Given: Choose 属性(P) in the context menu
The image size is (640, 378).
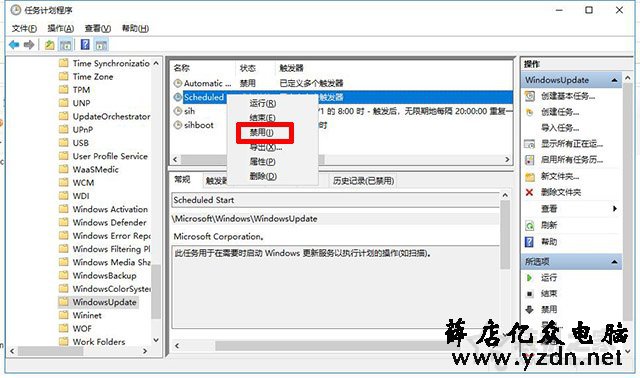Looking at the screenshot, I should coord(262,162).
